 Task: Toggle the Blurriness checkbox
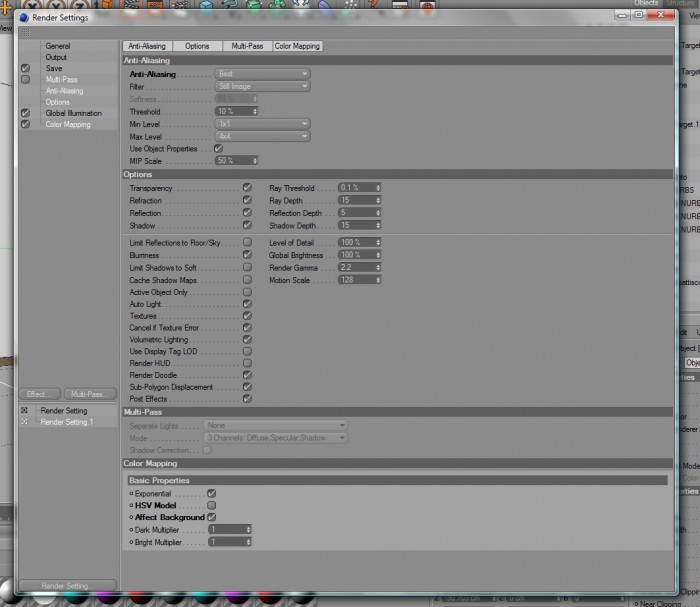pos(247,254)
